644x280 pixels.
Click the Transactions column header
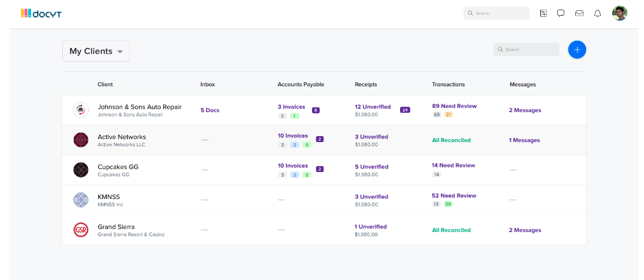tap(448, 85)
